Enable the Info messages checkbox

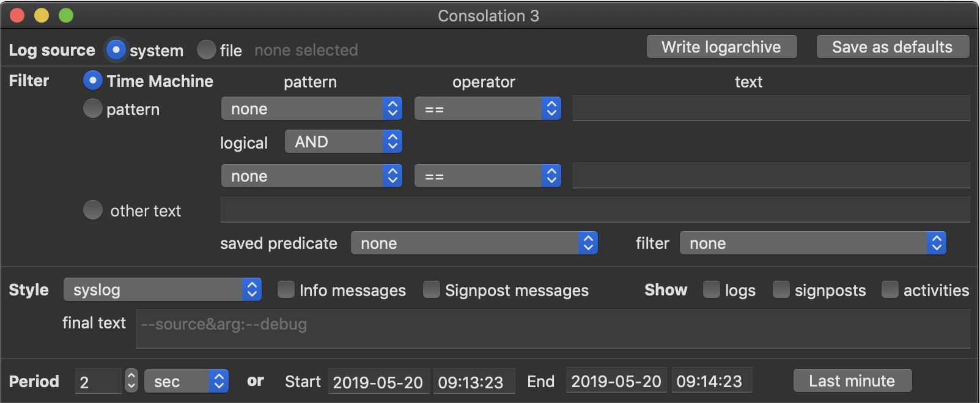tap(286, 290)
